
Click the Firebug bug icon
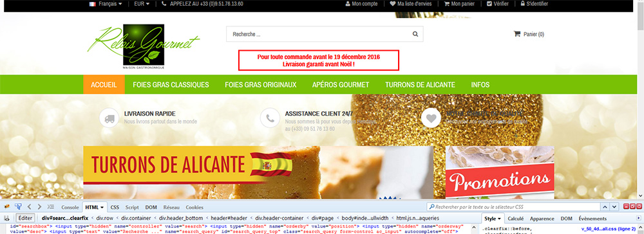point(7,207)
